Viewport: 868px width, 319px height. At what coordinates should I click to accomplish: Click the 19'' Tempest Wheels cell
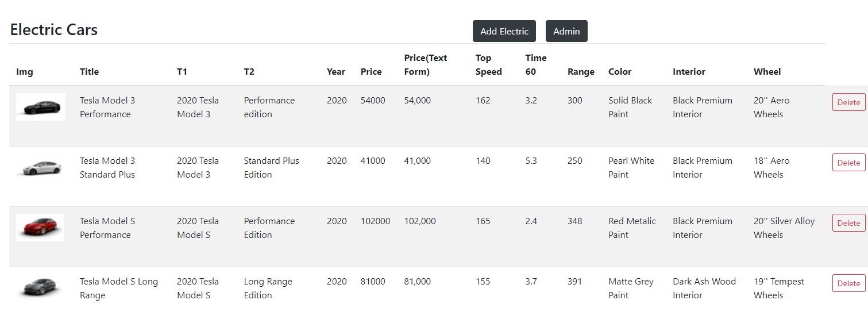pyautogui.click(x=779, y=288)
